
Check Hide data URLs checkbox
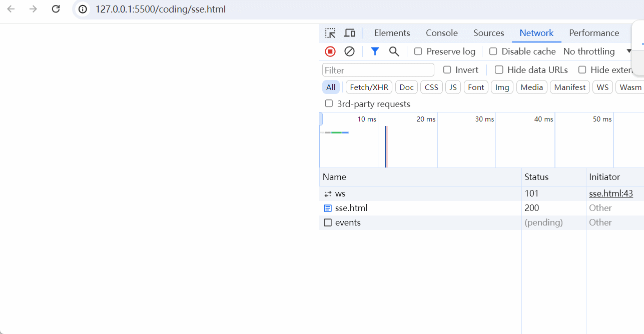click(x=499, y=70)
